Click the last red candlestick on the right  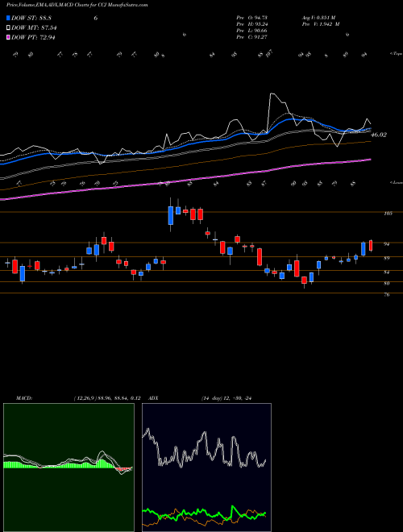pos(371,246)
